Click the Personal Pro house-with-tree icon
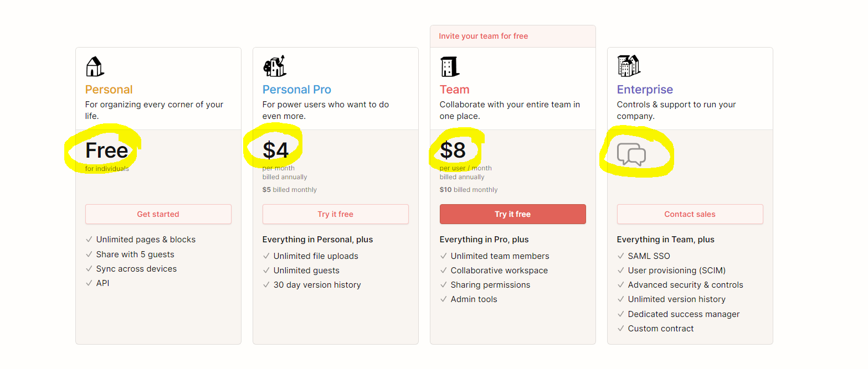Image resolution: width=868 pixels, height=369 pixels. coord(274,66)
